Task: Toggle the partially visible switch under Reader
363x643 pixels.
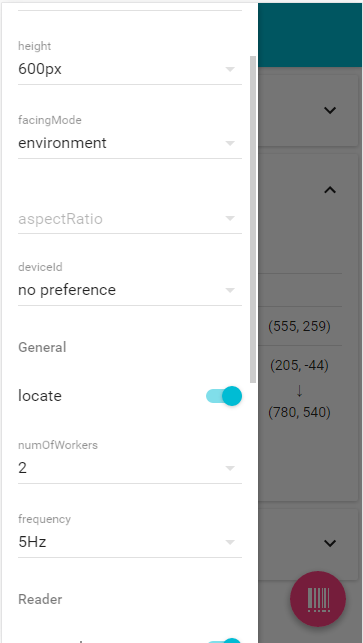Action: [224, 641]
